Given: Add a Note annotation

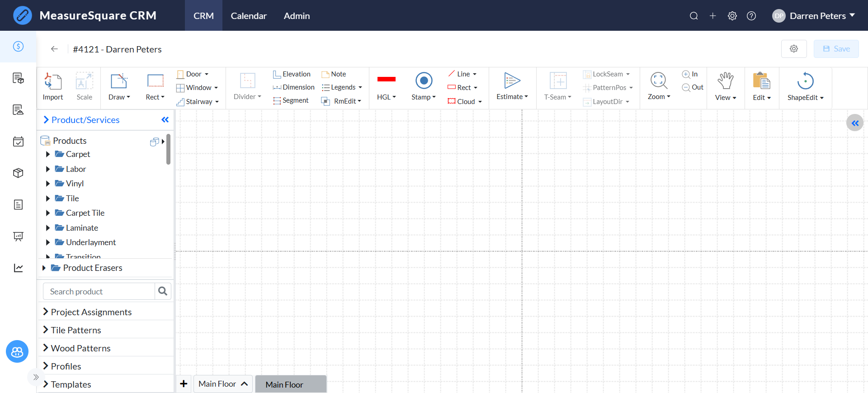Looking at the screenshot, I should coord(334,74).
